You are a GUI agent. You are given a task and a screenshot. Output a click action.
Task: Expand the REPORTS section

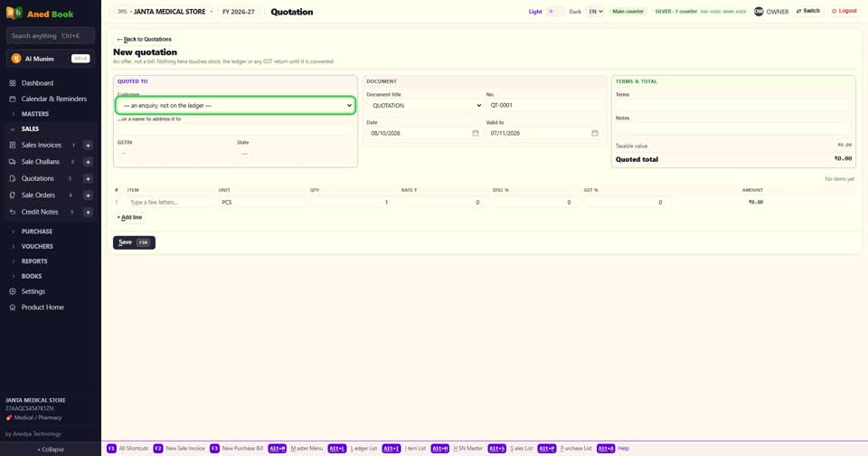click(x=34, y=261)
